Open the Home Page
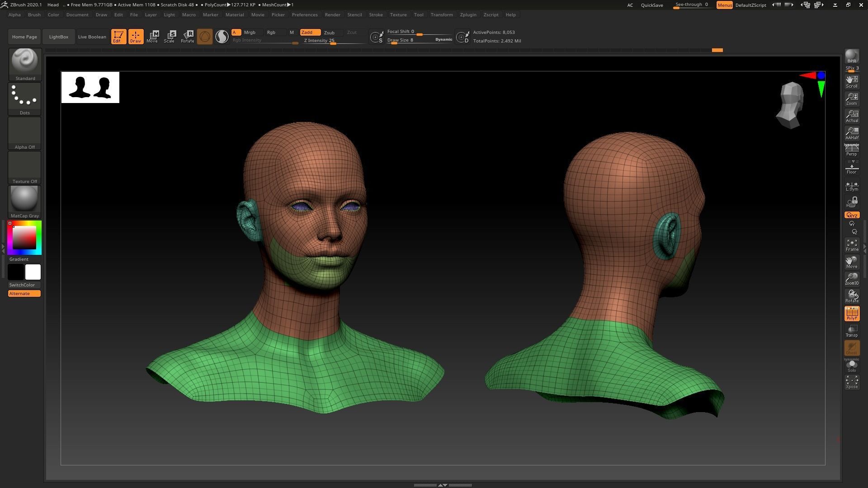Screen dimensions: 868x488 click(x=24, y=37)
